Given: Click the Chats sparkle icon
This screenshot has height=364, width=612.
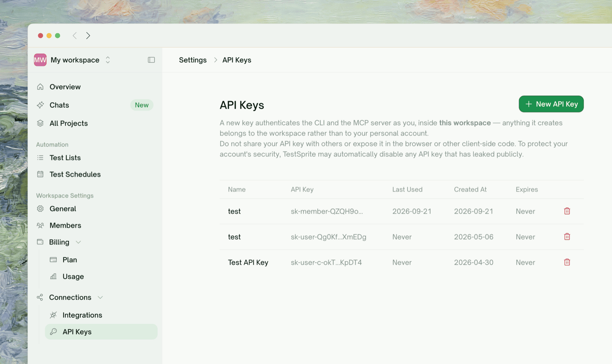Looking at the screenshot, I should (x=40, y=105).
